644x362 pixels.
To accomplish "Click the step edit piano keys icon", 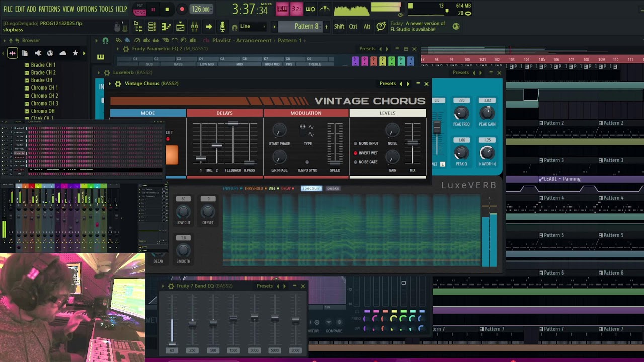I will point(282,9).
